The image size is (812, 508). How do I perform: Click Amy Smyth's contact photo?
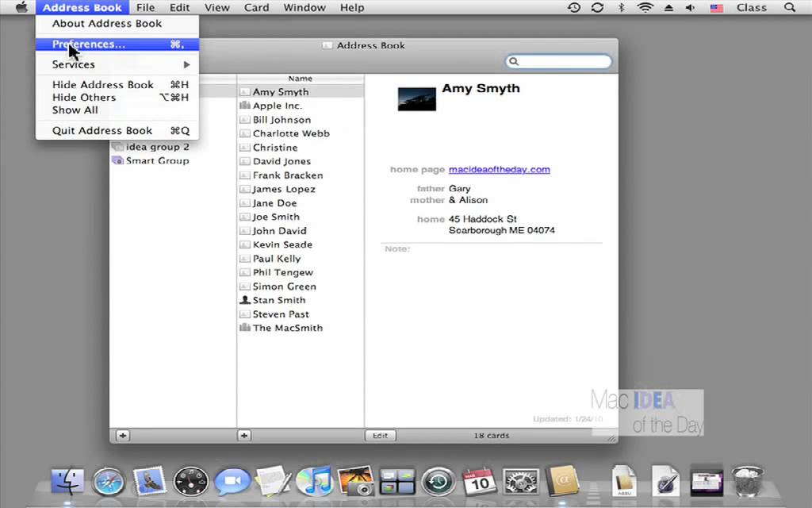tap(416, 99)
